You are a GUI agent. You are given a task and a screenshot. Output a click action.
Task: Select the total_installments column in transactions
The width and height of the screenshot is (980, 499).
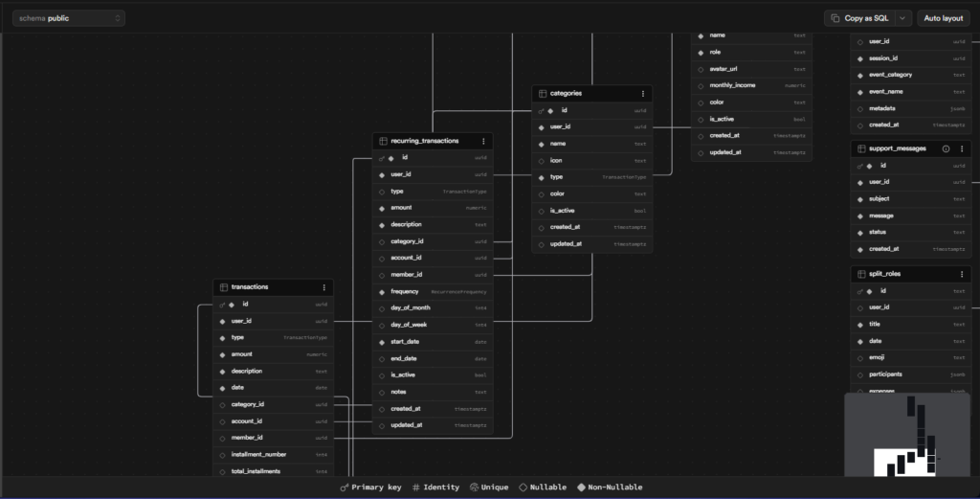[273, 471]
